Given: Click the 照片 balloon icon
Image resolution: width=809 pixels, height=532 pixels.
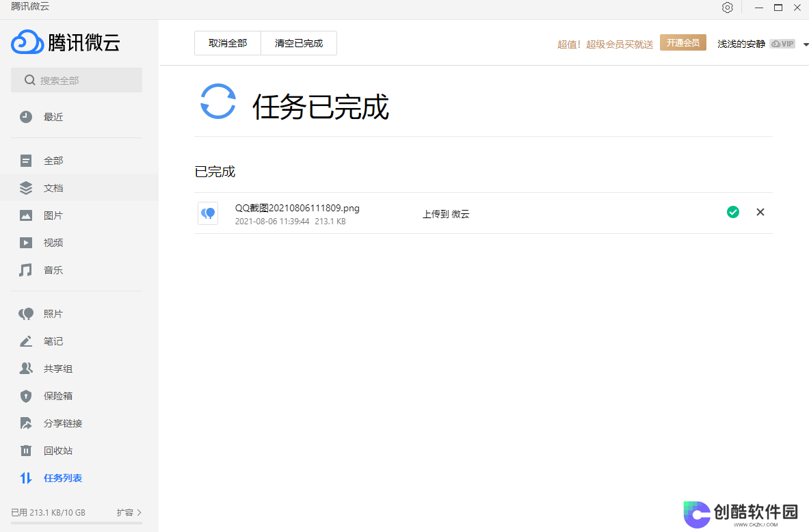Looking at the screenshot, I should 26,314.
